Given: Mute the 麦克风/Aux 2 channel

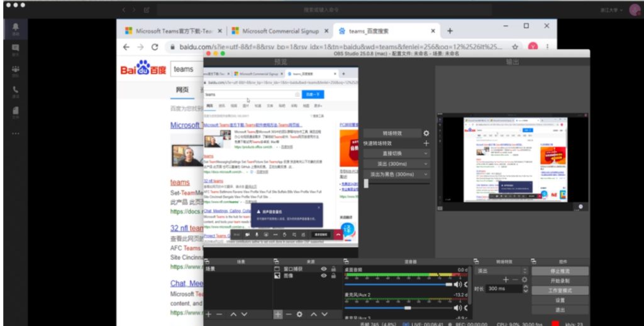Looking at the screenshot, I should point(458,308).
